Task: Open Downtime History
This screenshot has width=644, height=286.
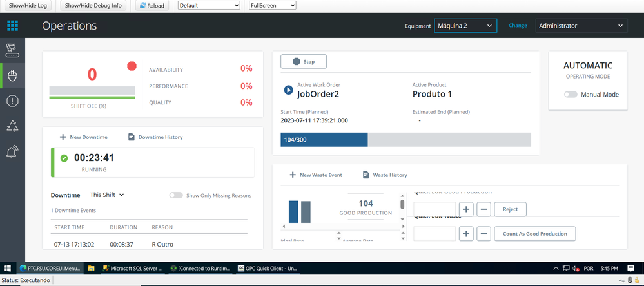Action: coord(155,137)
